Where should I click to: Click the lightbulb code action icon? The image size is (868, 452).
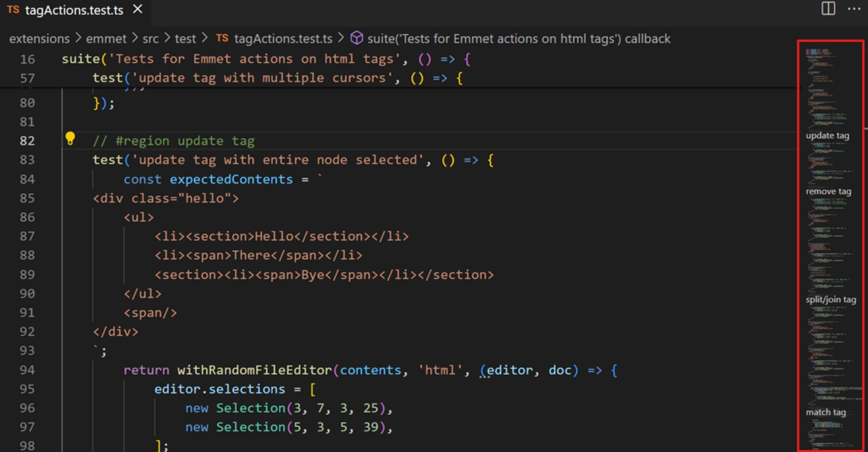70,139
